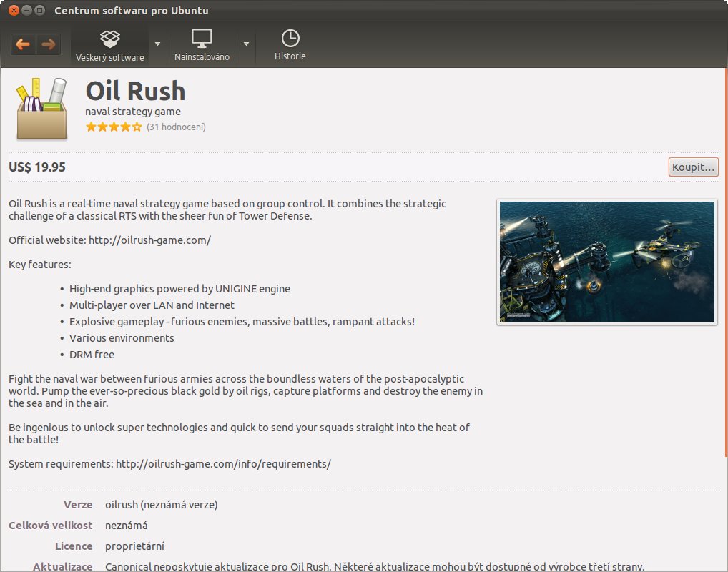
Task: Click the 'proprietární' licence value
Action: point(134,546)
